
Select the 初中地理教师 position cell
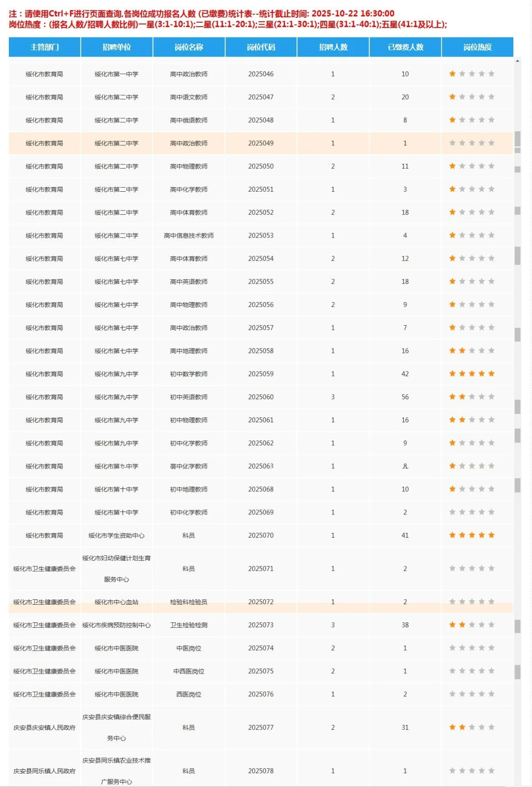pos(189,489)
